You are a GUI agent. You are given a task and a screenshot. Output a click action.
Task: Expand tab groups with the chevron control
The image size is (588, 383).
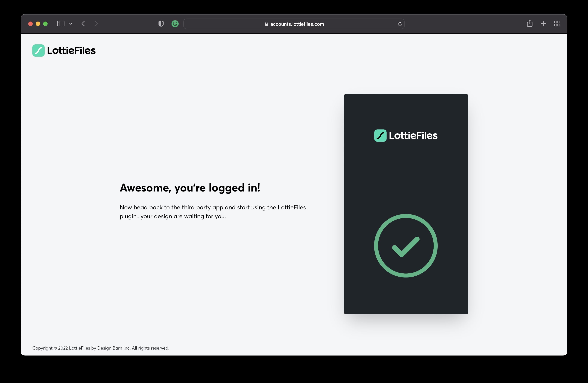(x=71, y=23)
